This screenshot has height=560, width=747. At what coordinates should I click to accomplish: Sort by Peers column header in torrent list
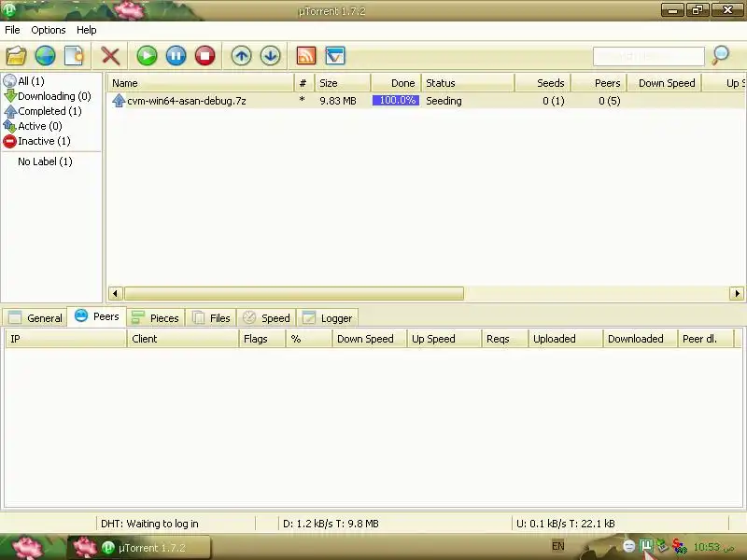(599, 83)
